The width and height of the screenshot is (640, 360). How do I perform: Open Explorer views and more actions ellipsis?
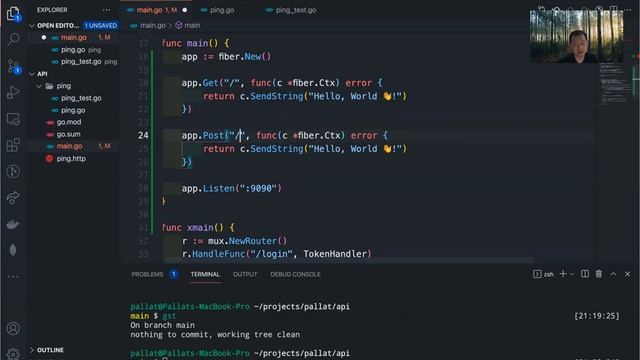tap(107, 10)
